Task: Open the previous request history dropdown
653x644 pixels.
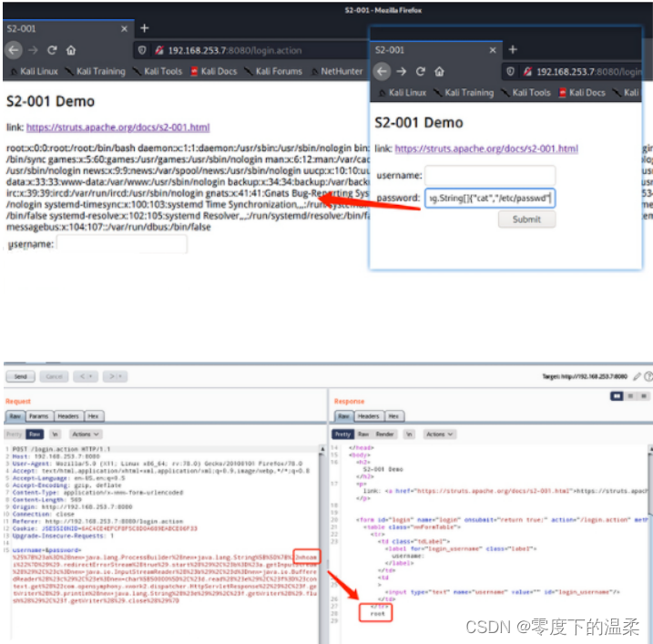Action: (x=86, y=376)
